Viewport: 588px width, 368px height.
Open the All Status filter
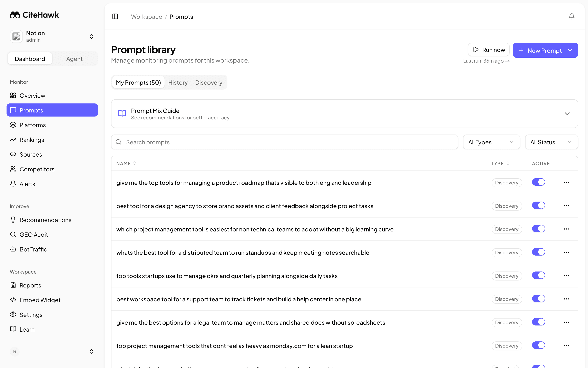click(551, 142)
